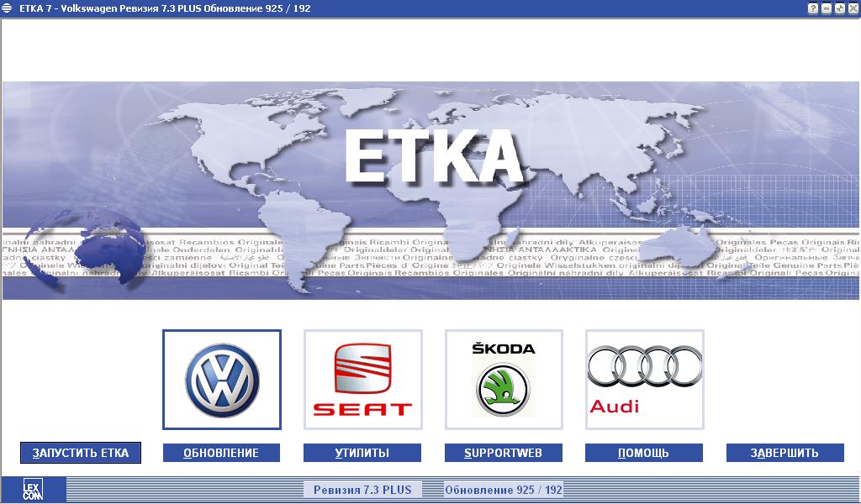
Task: Click the ЗАВЕРШИТЬ exit button
Action: point(785,453)
